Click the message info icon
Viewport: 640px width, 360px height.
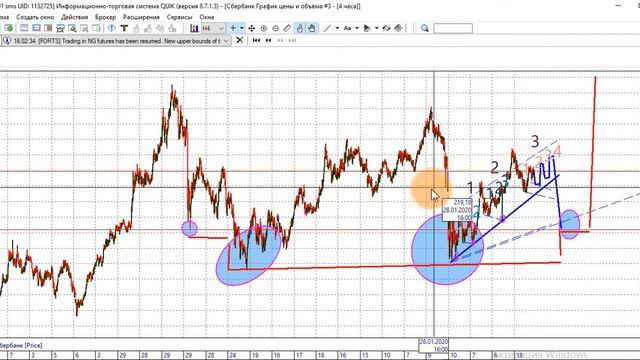pyautogui.click(x=7, y=41)
